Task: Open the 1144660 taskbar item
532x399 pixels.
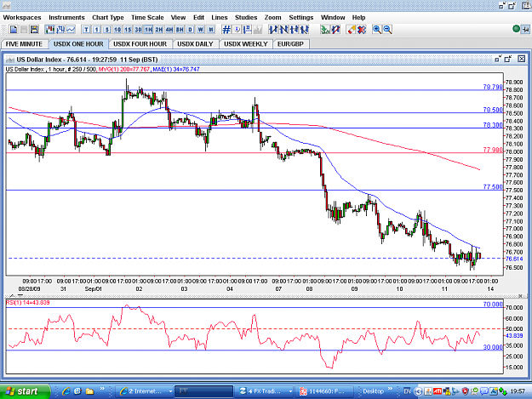Action: tap(324, 391)
